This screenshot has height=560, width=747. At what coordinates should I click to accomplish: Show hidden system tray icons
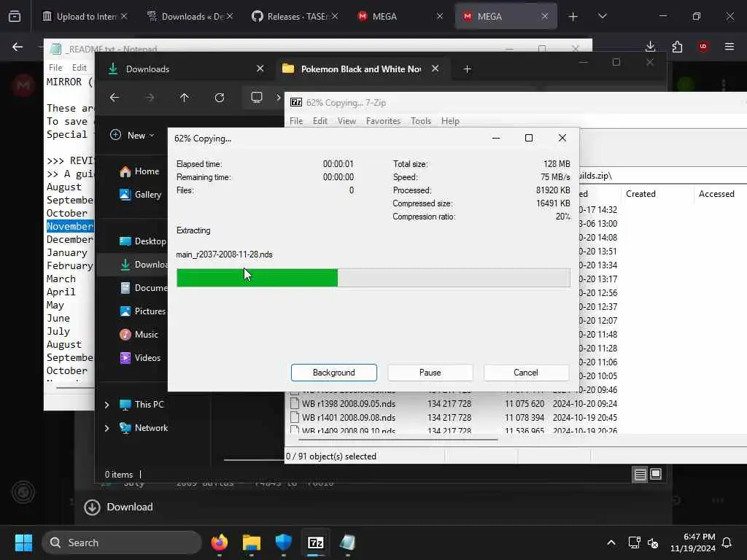tap(611, 542)
